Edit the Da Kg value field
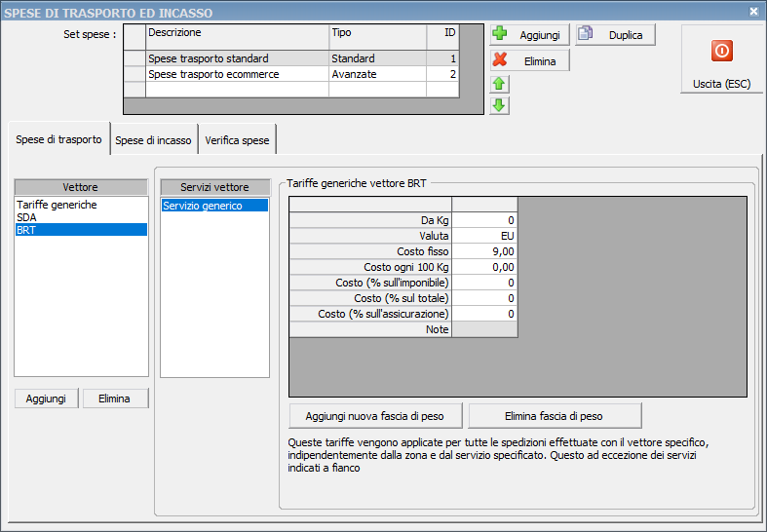767x532 pixels. [x=484, y=220]
